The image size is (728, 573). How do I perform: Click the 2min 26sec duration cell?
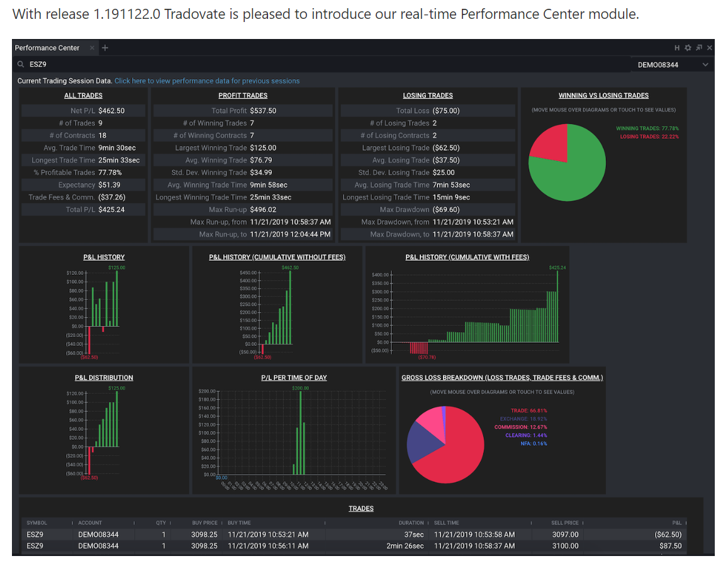[405, 546]
